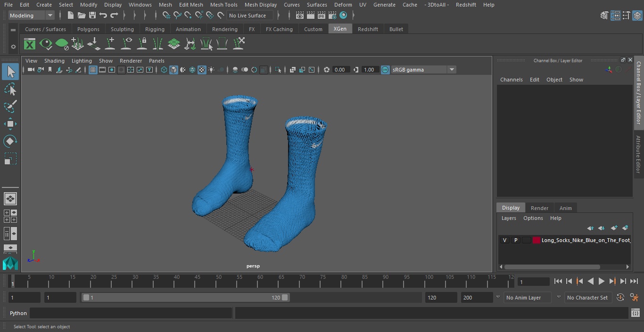Toggle the resolution gate display
Screen dimensions: 644x332
112,70
